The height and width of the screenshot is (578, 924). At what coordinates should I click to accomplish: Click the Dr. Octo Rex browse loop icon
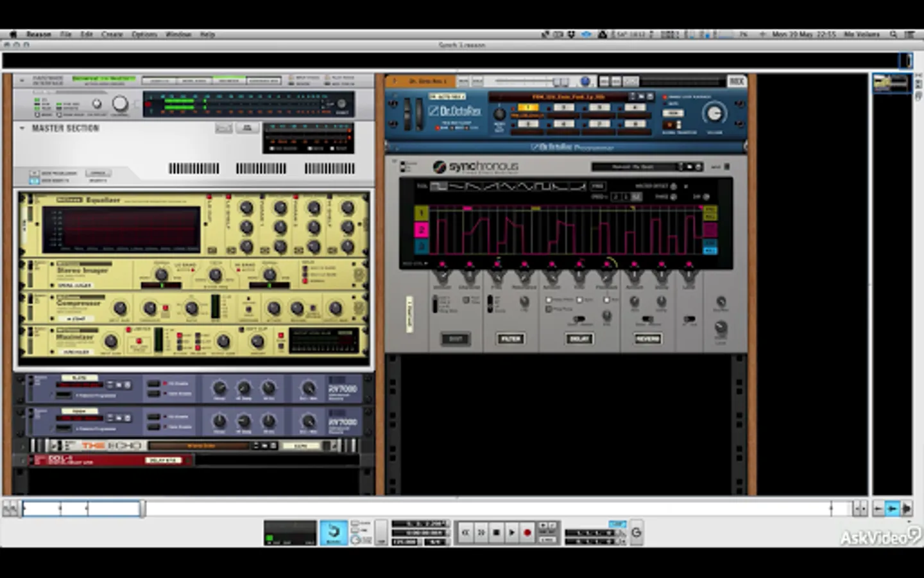pos(640,96)
